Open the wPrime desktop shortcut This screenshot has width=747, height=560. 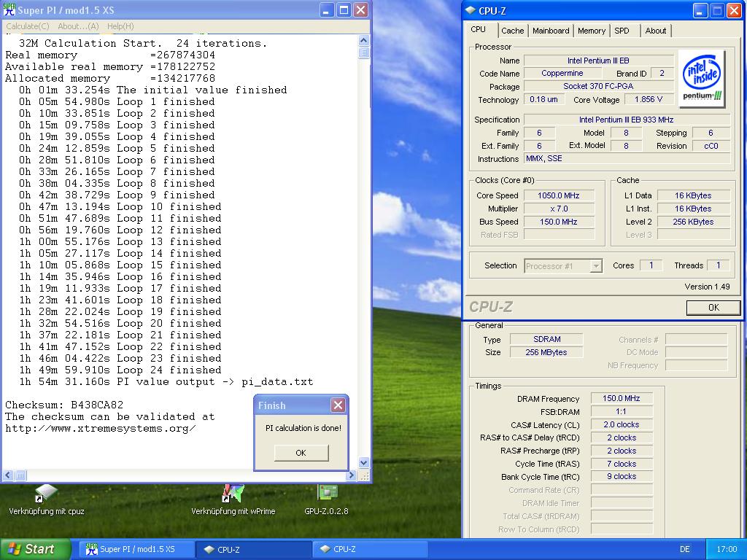233,500
